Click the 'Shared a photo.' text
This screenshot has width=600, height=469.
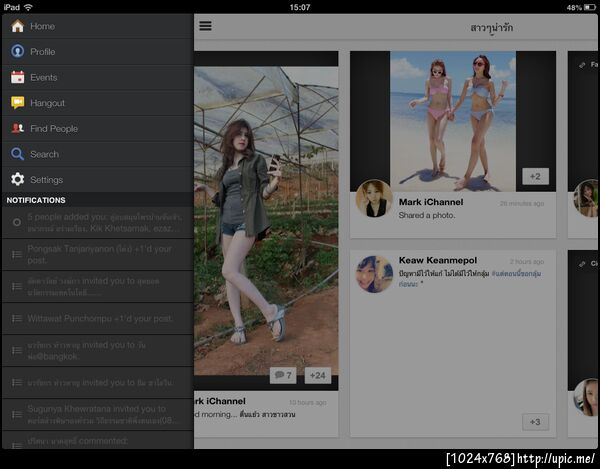(x=427, y=215)
